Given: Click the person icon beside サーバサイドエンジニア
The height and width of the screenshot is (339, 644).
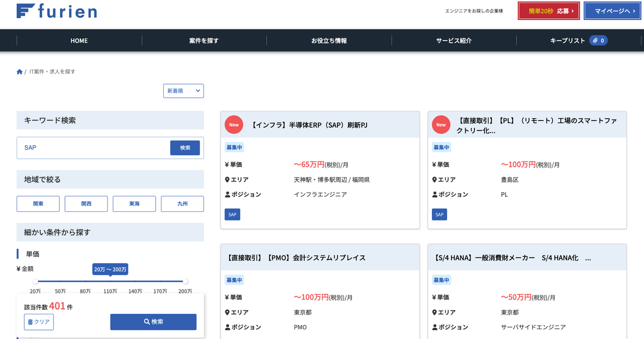Looking at the screenshot, I should pos(435,327).
